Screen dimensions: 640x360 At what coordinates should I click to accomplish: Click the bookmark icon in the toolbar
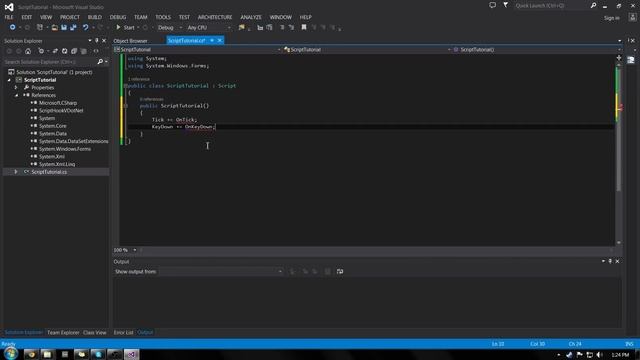click(304, 27)
